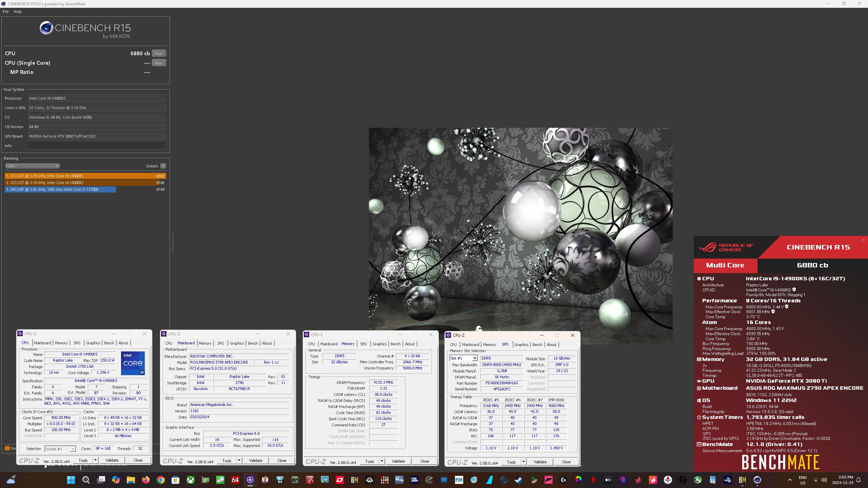Run the multi-core CPU benchmark
This screenshot has width=868, height=488.
[159, 54]
